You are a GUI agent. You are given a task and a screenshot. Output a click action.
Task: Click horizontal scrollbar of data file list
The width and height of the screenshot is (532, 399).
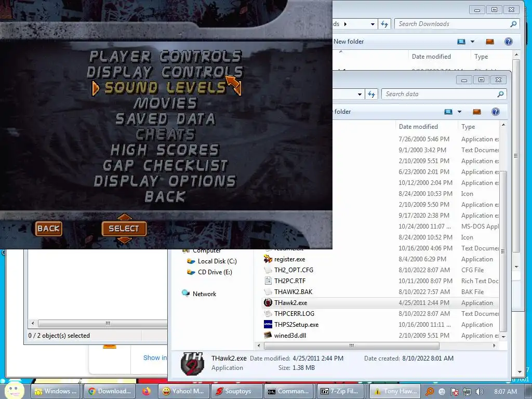pos(352,345)
